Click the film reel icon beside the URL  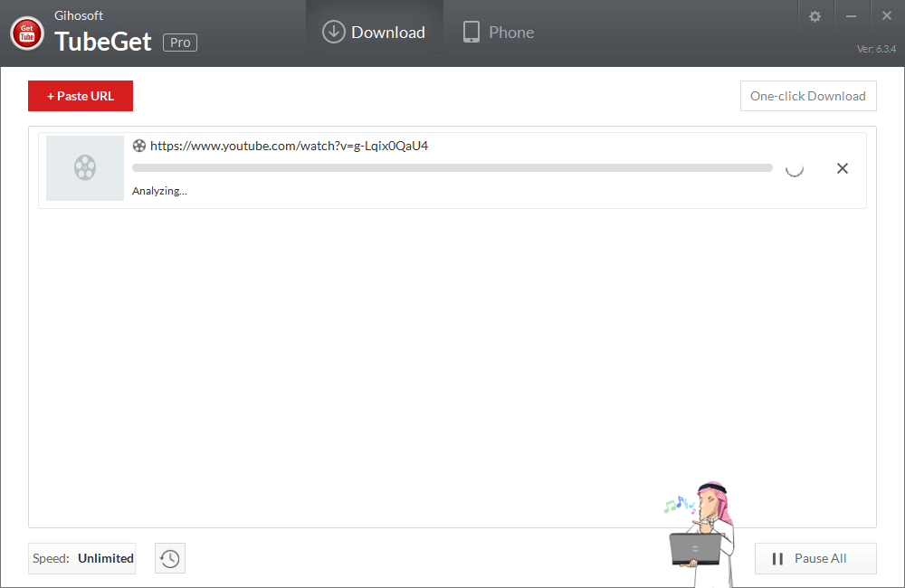tap(139, 146)
